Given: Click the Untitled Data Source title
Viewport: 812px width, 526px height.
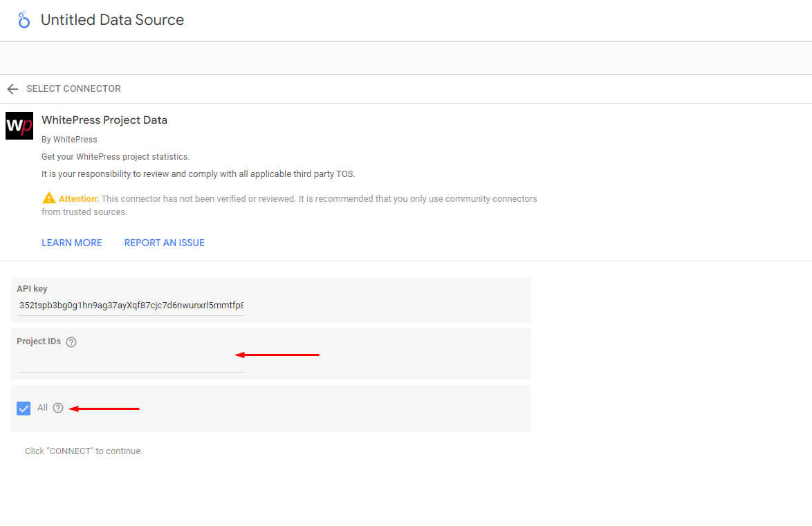Looking at the screenshot, I should 112,19.
